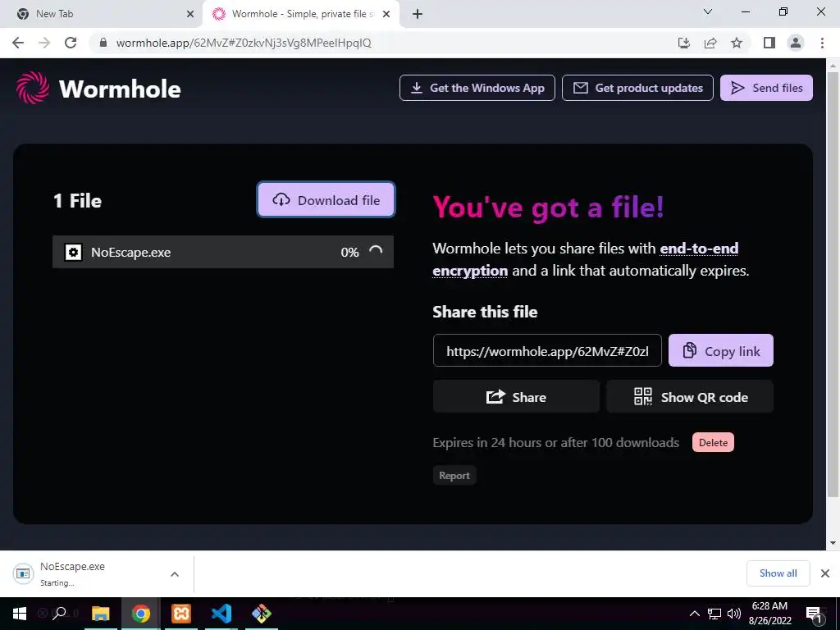
Task: Click the scrollbar down arrow
Action: (833, 542)
